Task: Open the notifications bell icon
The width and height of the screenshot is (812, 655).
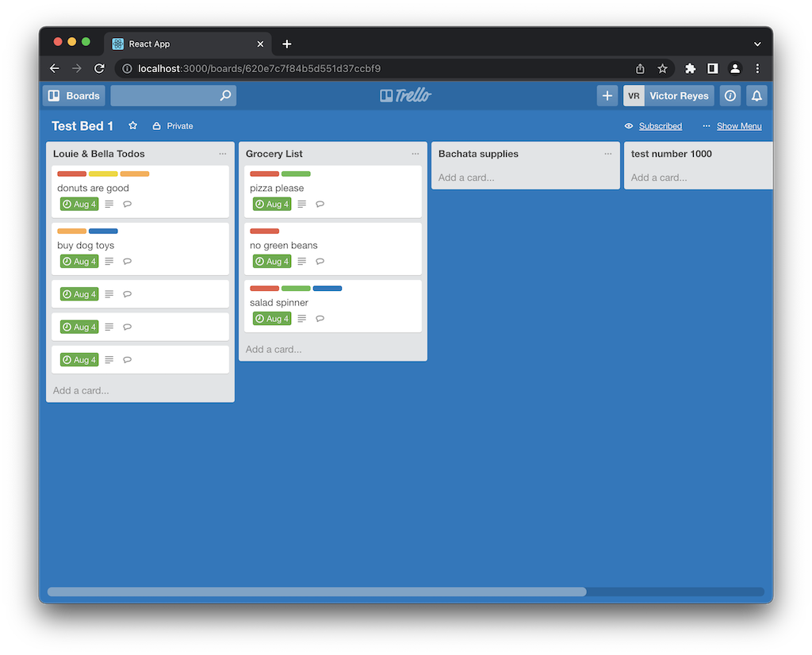Action: [x=756, y=96]
